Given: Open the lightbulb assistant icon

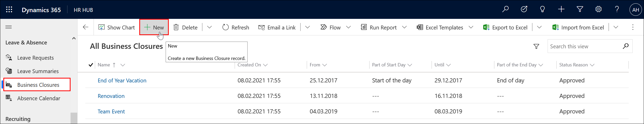Looking at the screenshot, I should click(x=542, y=10).
